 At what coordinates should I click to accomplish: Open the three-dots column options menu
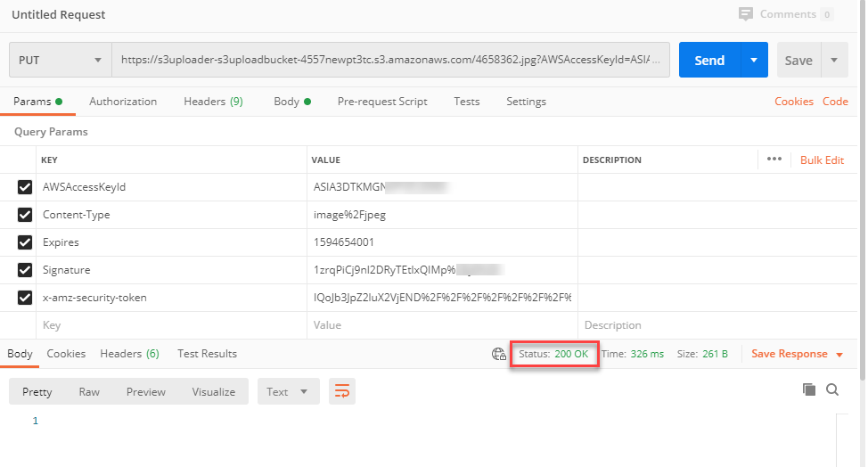[x=774, y=160]
